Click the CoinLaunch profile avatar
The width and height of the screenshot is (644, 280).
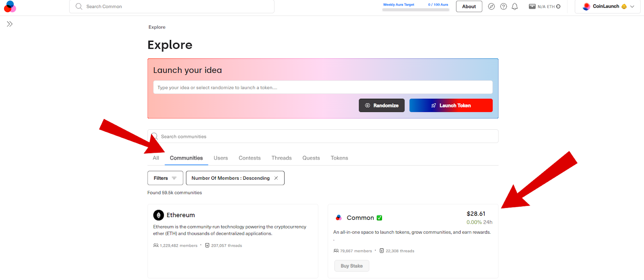click(x=586, y=6)
